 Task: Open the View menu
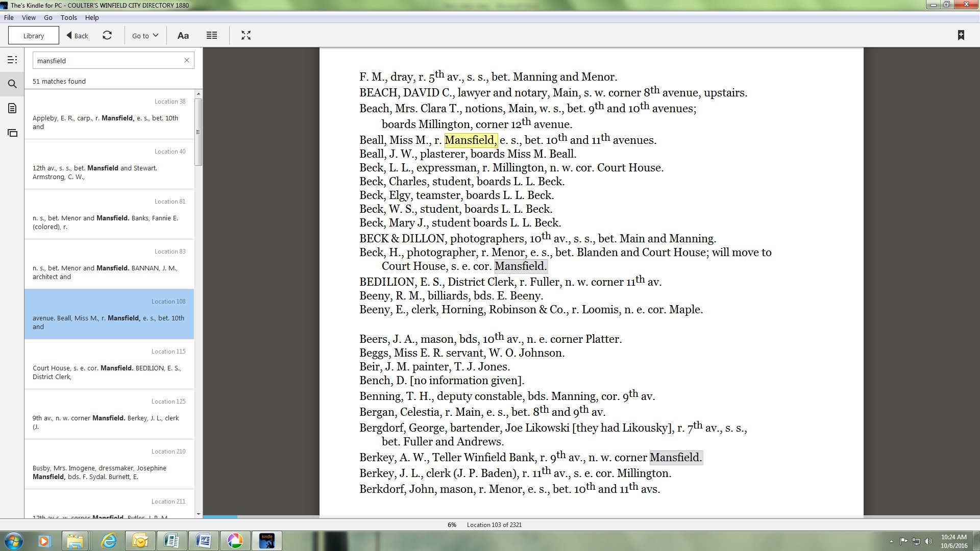[29, 17]
